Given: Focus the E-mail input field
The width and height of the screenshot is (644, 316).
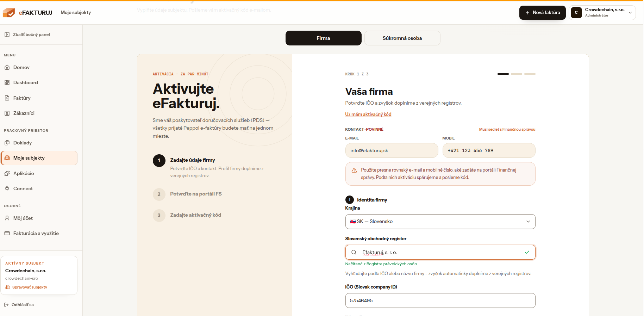Looking at the screenshot, I should coord(392,150).
